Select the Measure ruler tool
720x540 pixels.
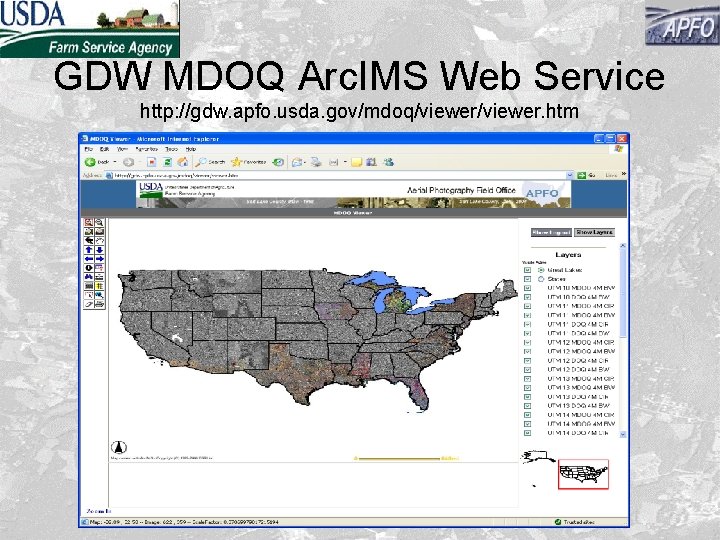[99, 277]
